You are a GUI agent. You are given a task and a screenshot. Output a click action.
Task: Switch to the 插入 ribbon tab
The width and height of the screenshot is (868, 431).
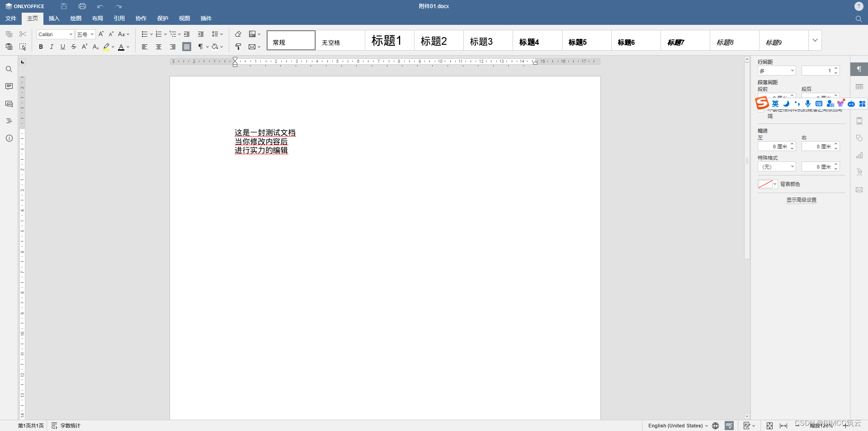click(x=54, y=19)
